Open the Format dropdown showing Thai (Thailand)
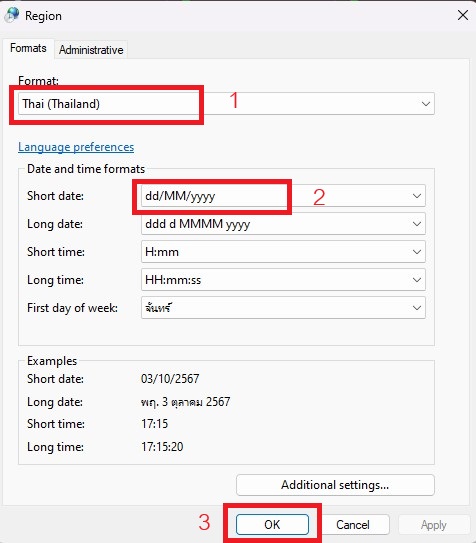 coord(226,104)
